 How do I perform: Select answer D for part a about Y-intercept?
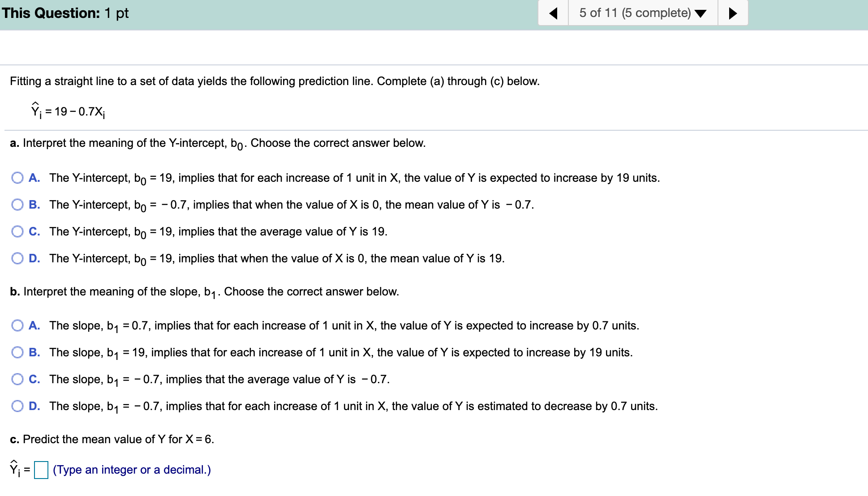click(x=17, y=258)
